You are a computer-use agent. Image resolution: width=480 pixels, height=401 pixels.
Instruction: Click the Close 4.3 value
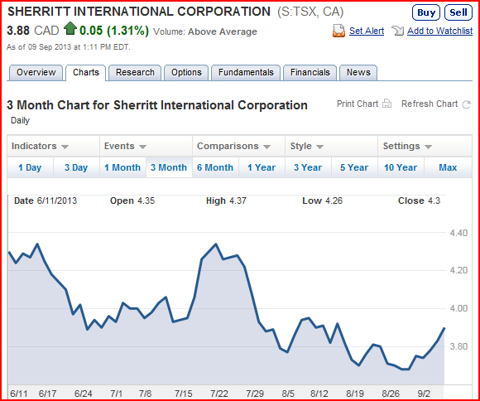(x=419, y=201)
